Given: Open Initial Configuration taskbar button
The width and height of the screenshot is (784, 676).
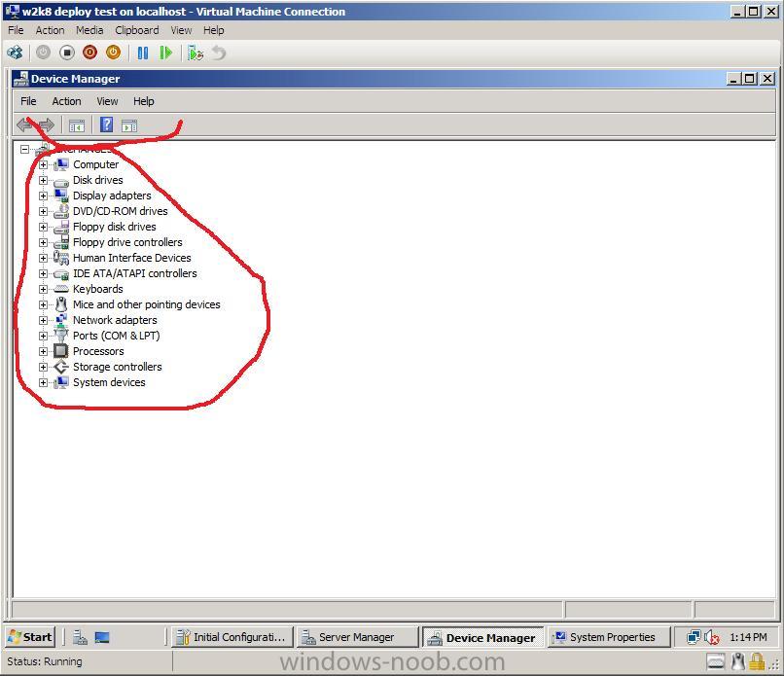Looking at the screenshot, I should tap(232, 637).
